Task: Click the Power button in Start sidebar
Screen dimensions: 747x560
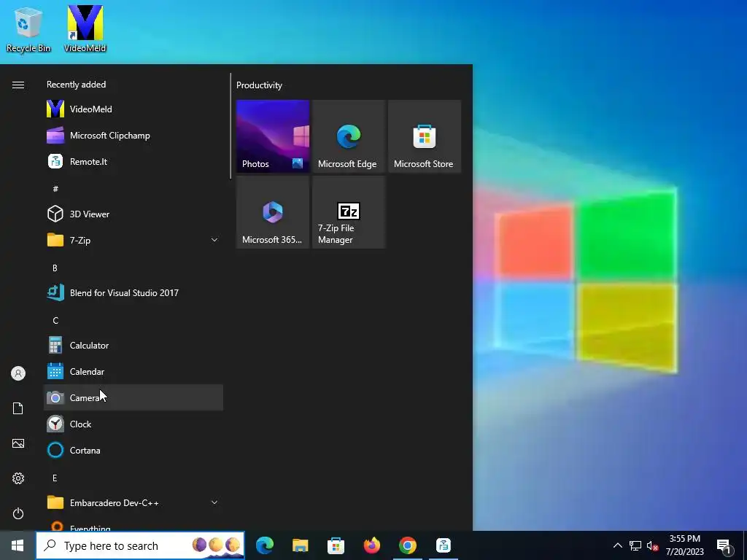Action: (18, 513)
